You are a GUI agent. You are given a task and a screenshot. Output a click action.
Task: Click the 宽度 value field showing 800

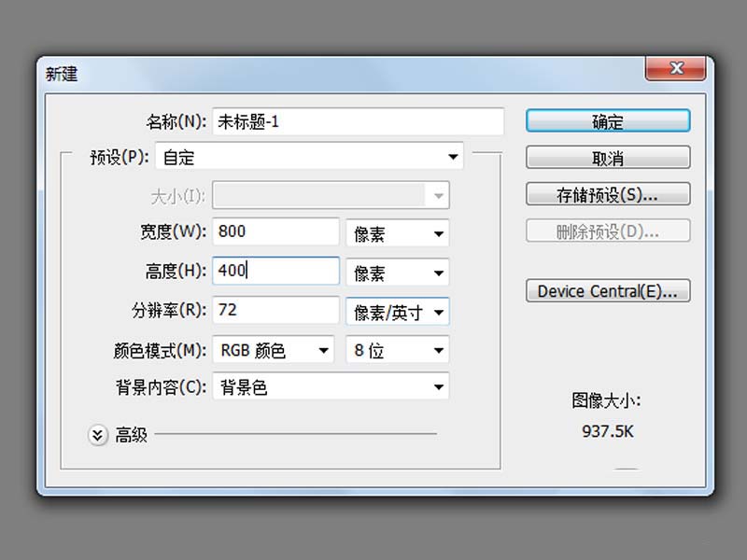(275, 231)
